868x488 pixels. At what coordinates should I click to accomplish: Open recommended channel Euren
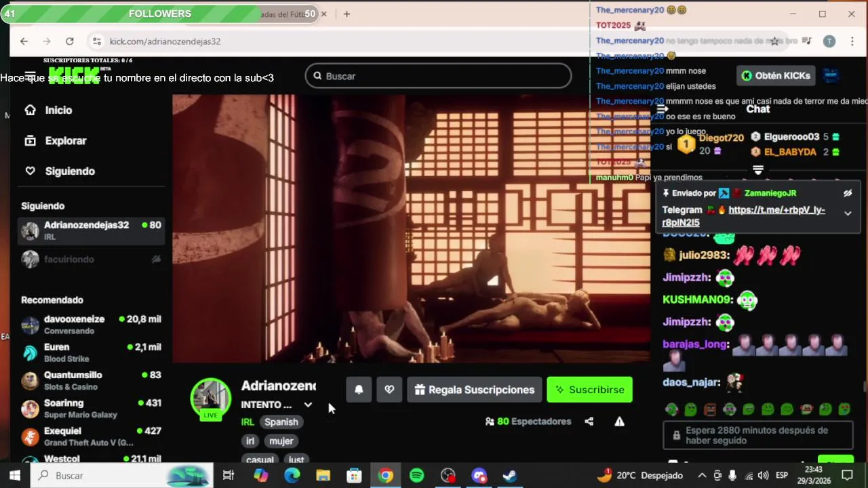91,352
